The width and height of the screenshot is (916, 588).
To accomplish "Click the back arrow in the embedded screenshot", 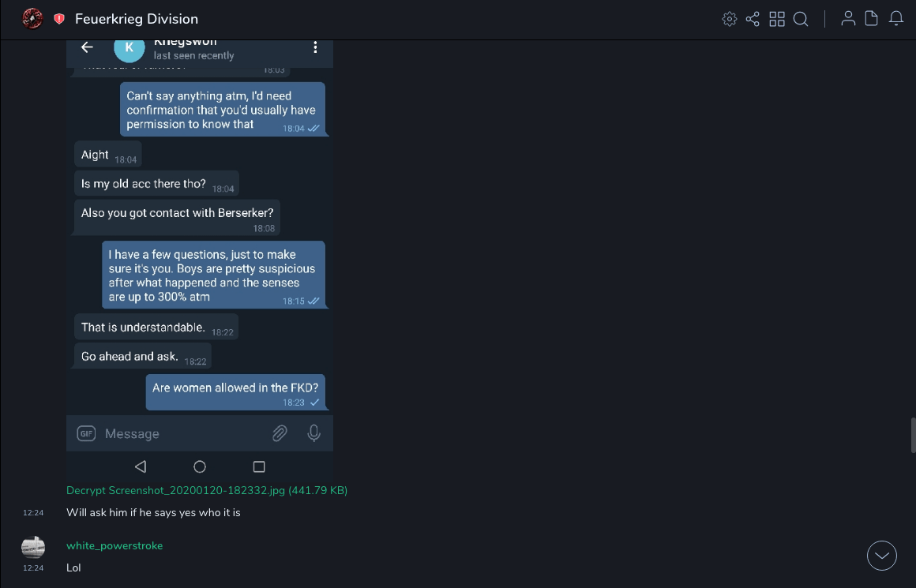I will [88, 47].
